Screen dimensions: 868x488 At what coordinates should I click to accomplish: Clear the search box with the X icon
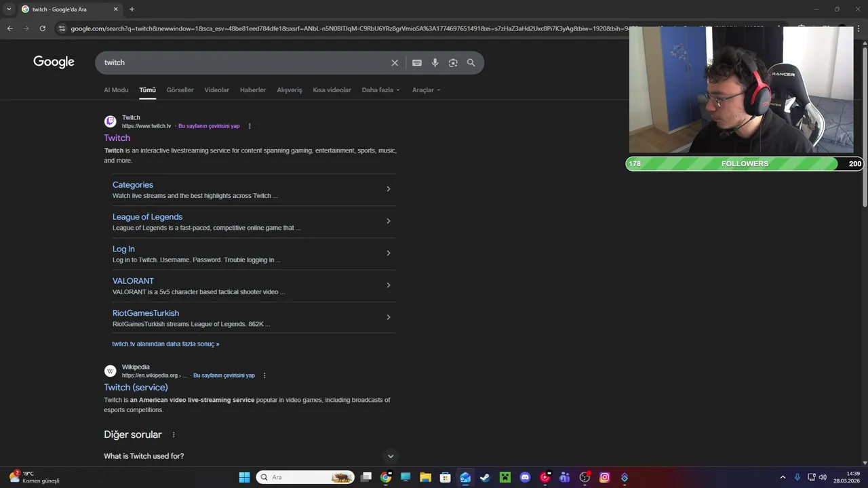(395, 62)
